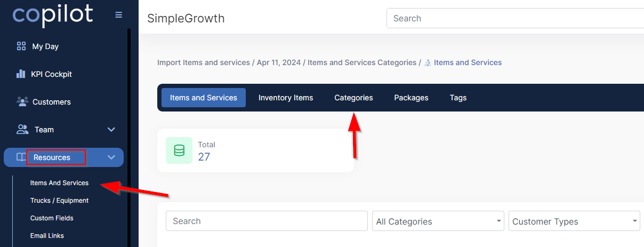Collapse the Resources menu chevron

111,157
